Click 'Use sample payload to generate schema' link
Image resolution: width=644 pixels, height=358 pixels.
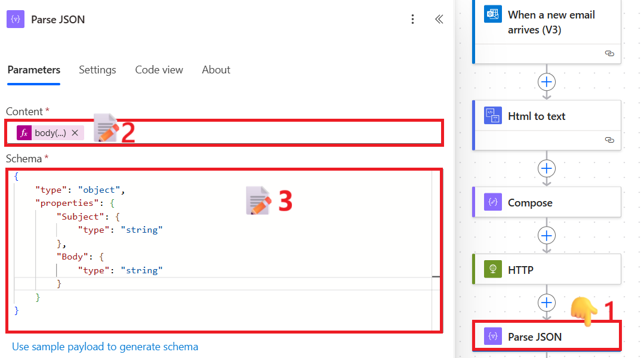pos(105,346)
